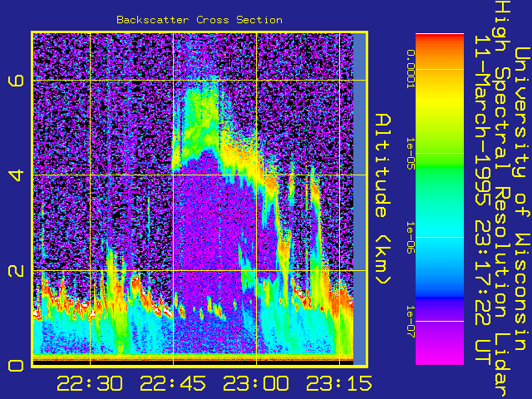
Task: Click the 0.0001 colorbar label
Action: coord(411,69)
